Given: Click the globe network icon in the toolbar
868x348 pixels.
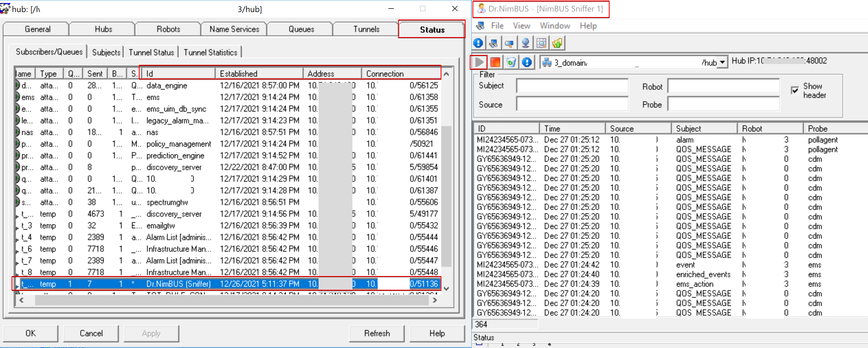Looking at the screenshot, I should (x=525, y=43).
